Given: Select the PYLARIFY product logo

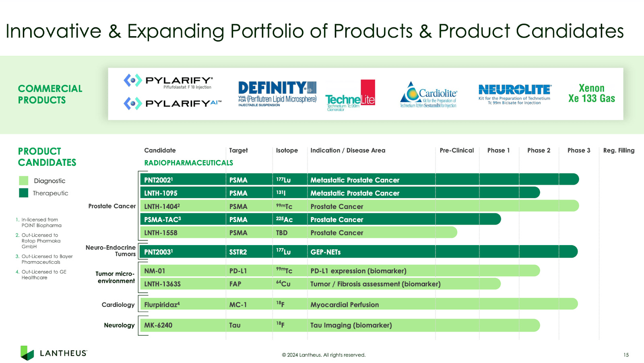Looking at the screenshot, I should (x=169, y=81).
